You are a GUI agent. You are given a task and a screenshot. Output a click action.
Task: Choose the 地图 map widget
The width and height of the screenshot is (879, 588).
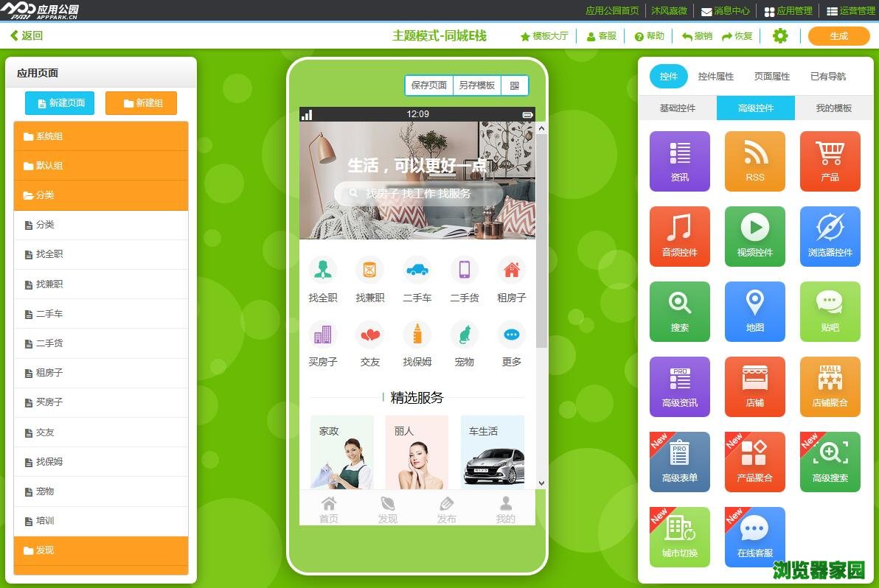click(754, 312)
